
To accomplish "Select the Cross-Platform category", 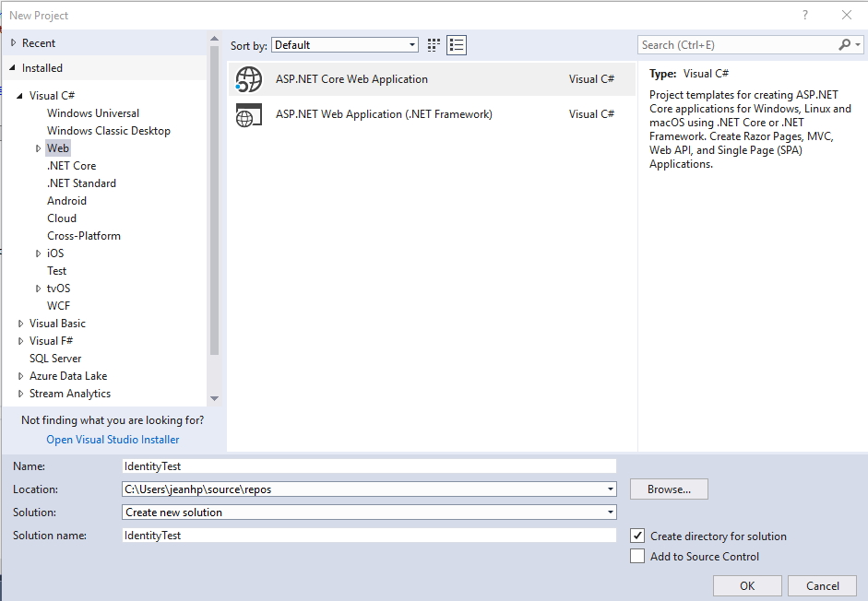I will tap(84, 236).
